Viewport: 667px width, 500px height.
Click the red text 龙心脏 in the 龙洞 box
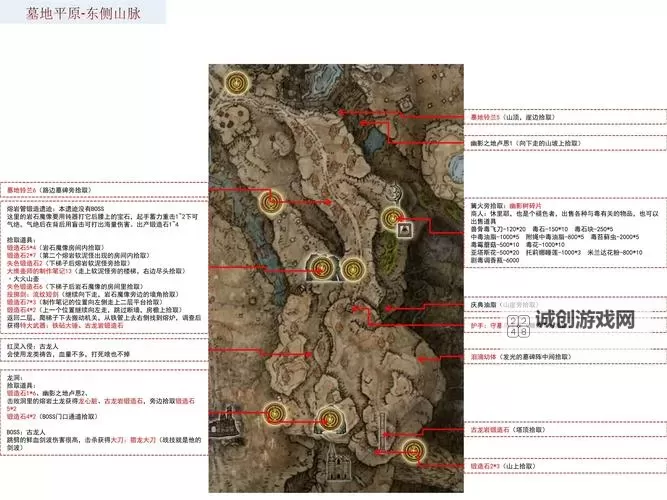point(88,401)
